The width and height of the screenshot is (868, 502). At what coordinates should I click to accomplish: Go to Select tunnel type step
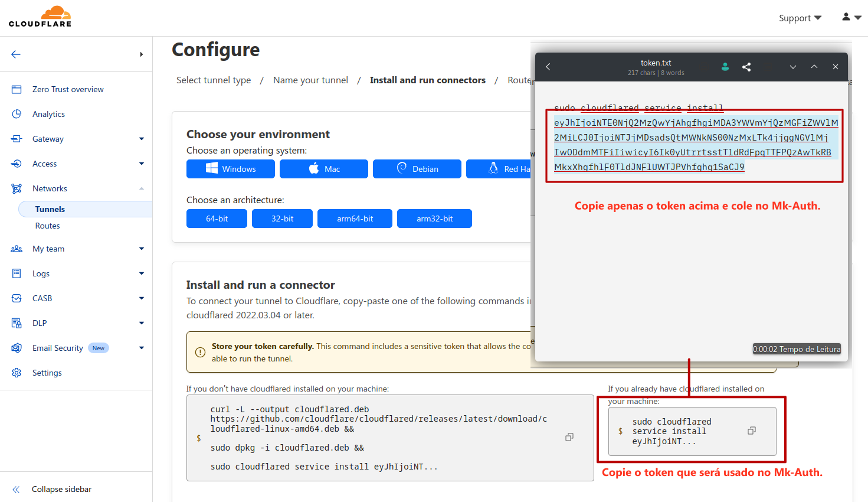click(x=214, y=80)
